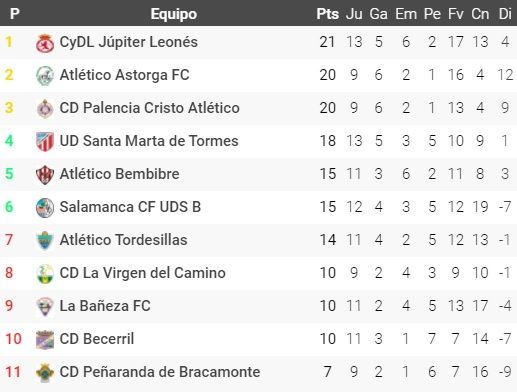
Task: Click the CyDL Júpiter Leonés crest icon
Action: click(45, 43)
